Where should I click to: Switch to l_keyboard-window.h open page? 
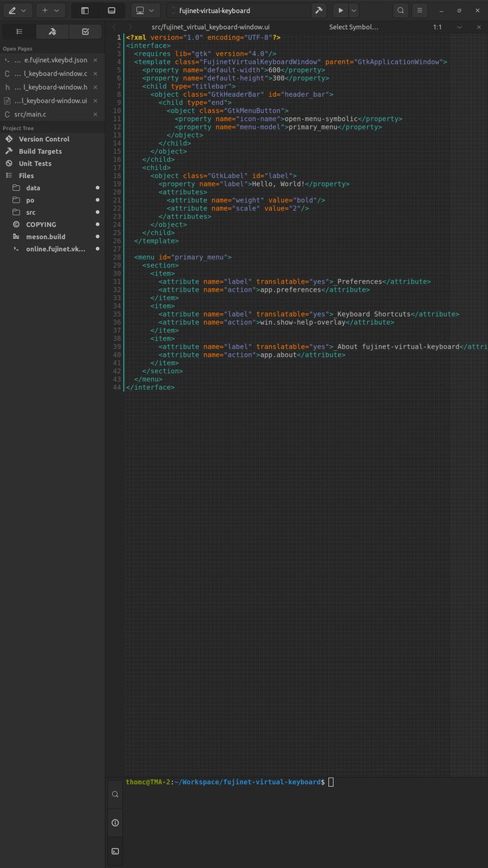(52, 87)
